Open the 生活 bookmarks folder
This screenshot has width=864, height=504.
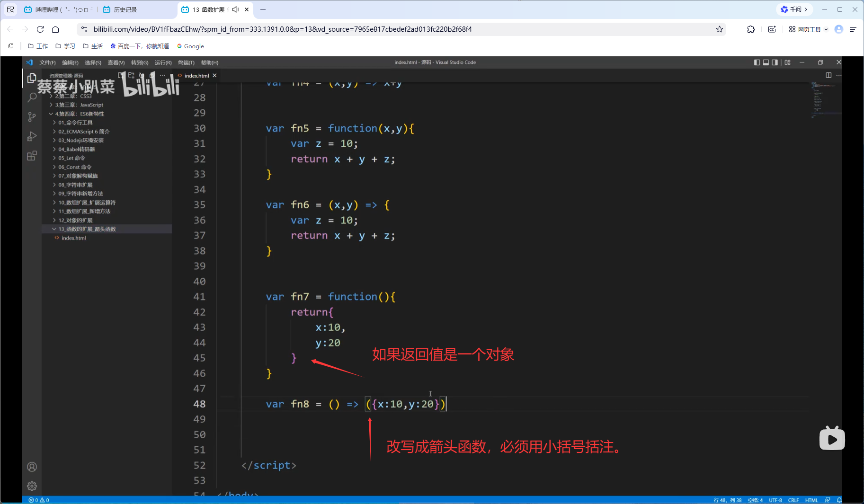pos(93,46)
